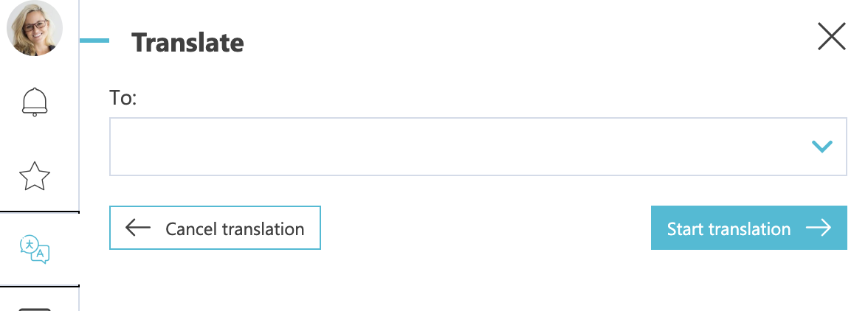Select the translate speech-bubbles sidebar icon
This screenshot has width=868, height=311.
[x=34, y=249]
